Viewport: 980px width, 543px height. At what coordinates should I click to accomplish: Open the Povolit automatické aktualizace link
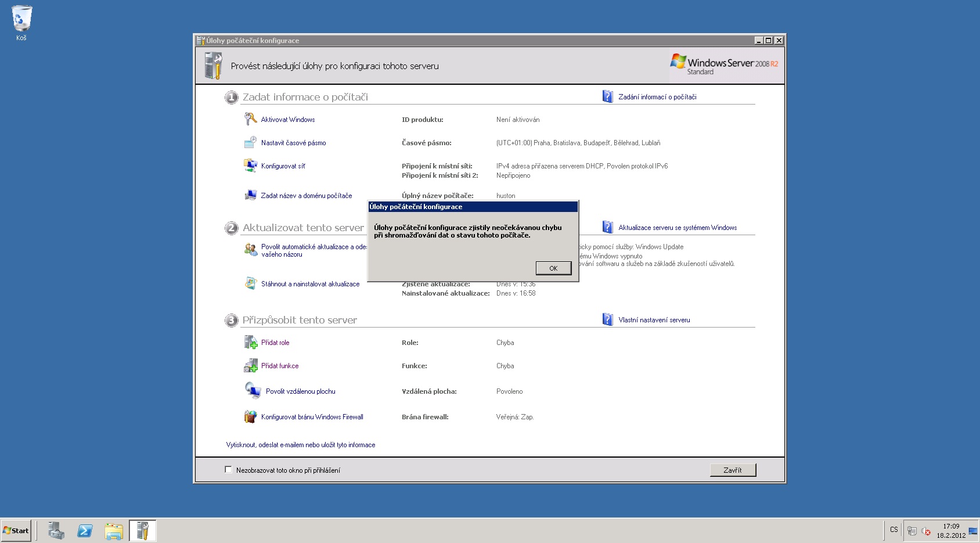[x=314, y=250]
